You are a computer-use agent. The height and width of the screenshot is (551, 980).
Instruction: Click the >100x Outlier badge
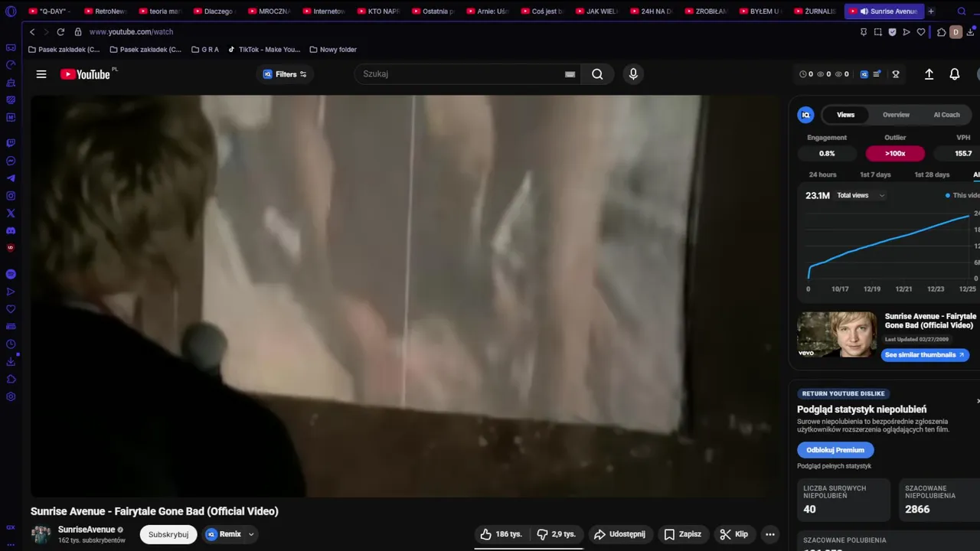[895, 153]
